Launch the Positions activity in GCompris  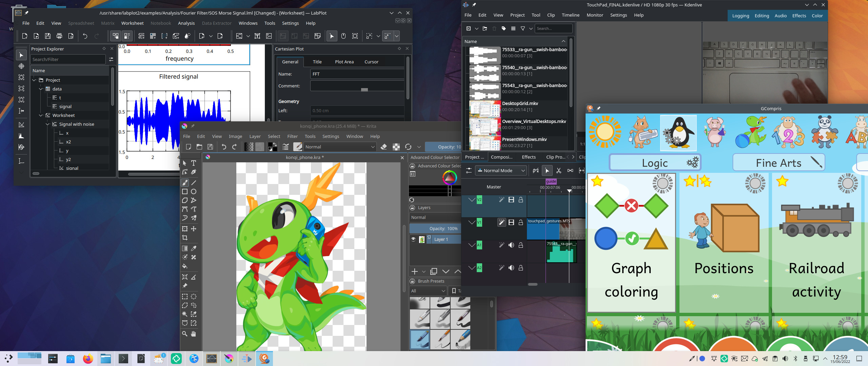point(724,243)
